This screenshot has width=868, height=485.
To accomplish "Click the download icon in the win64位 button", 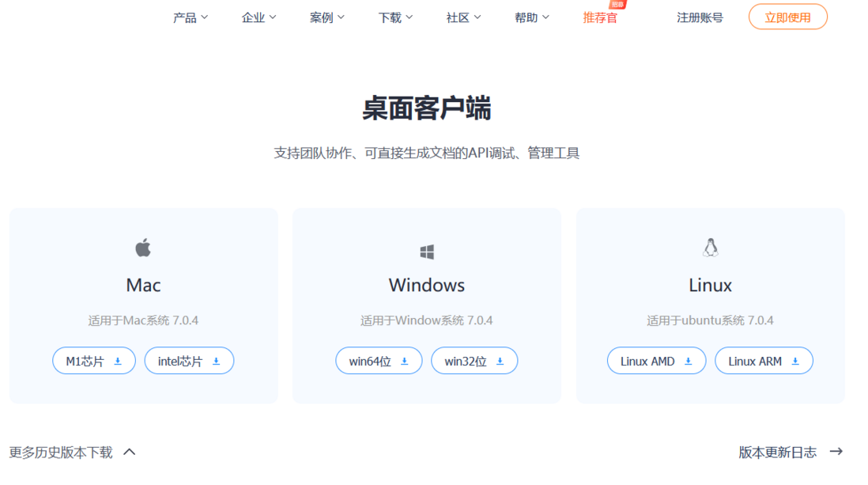I will pyautogui.click(x=402, y=360).
